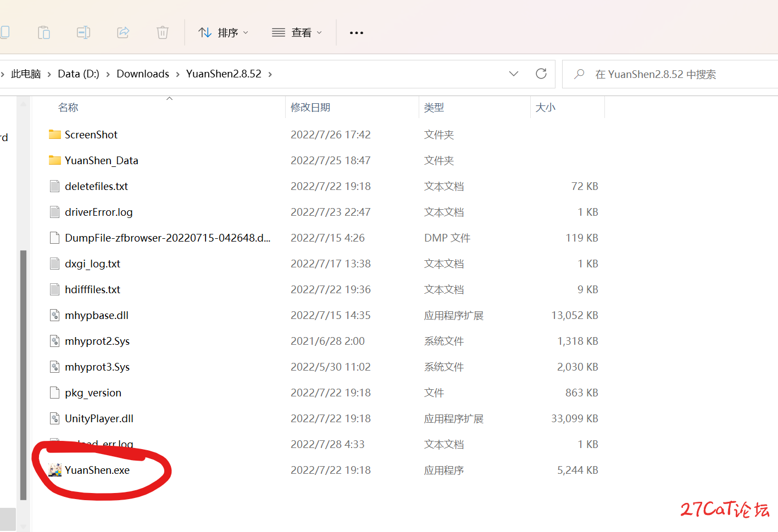This screenshot has height=532, width=778.
Task: Click the UnityPlayer.dll file name
Action: 99,418
